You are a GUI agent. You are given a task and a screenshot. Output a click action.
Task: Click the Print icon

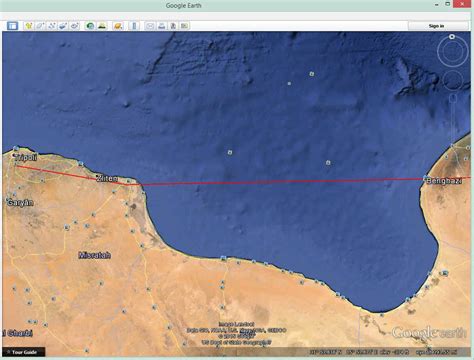tap(162, 26)
